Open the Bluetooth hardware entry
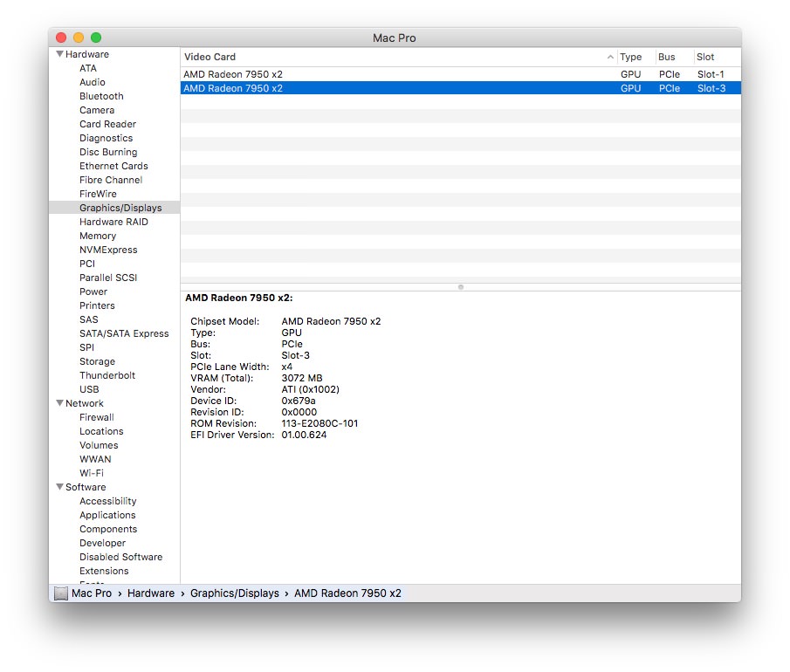The height and width of the screenshot is (672, 790). pyautogui.click(x=101, y=96)
